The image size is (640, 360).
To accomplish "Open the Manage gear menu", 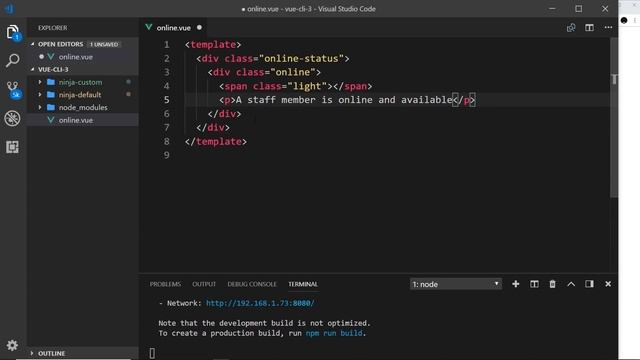I will 12,345.
